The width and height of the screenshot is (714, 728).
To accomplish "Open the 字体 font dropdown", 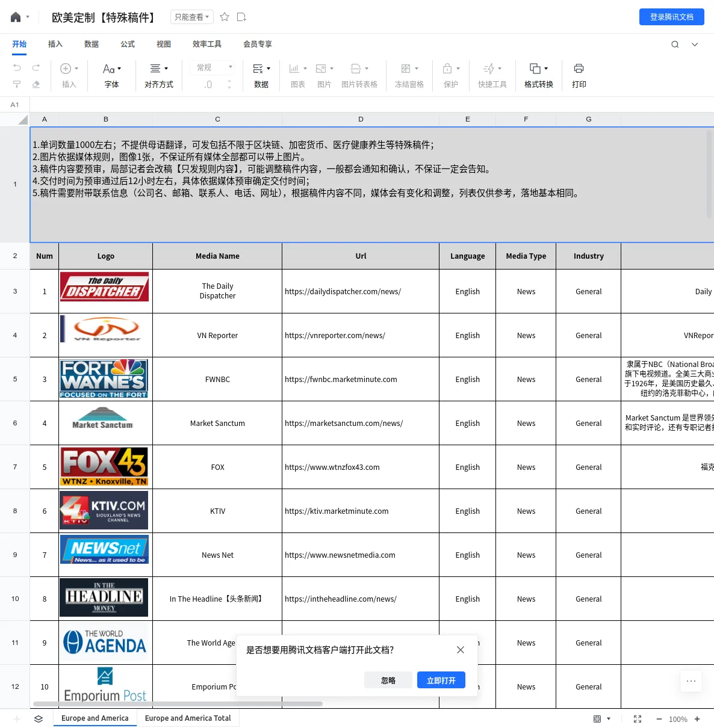I will (112, 69).
